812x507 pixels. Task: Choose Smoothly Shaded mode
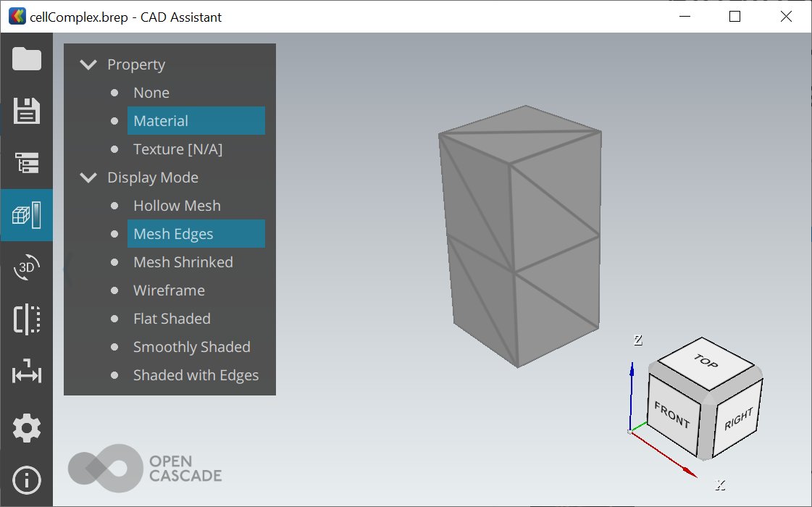tap(192, 346)
